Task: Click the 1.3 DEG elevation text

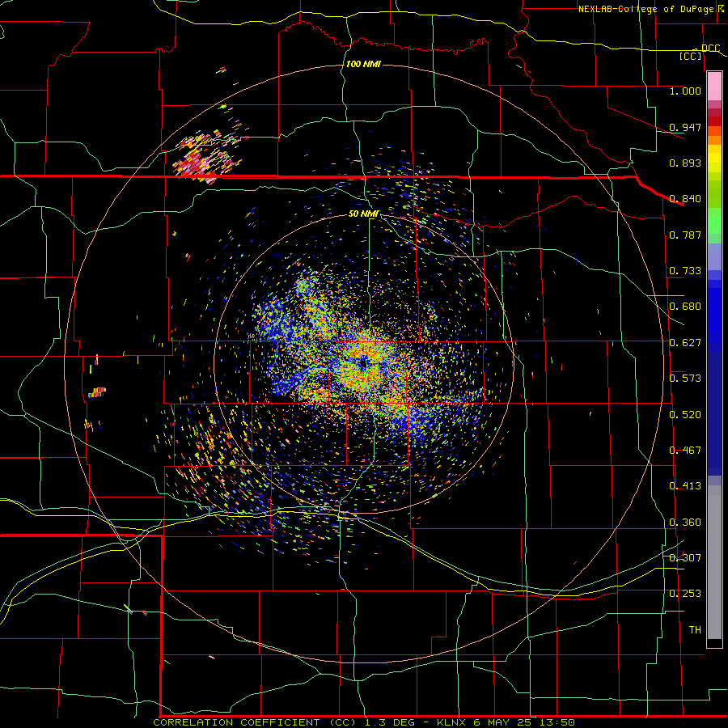Action: [x=391, y=722]
